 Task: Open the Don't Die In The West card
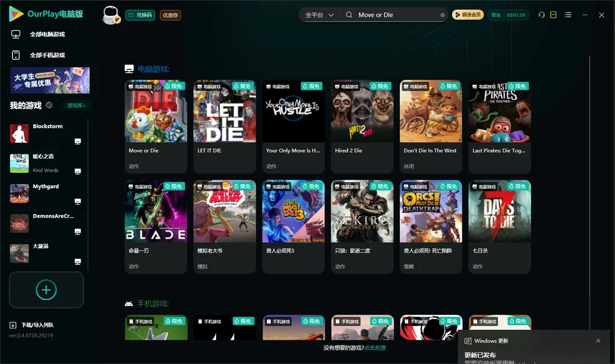click(430, 127)
